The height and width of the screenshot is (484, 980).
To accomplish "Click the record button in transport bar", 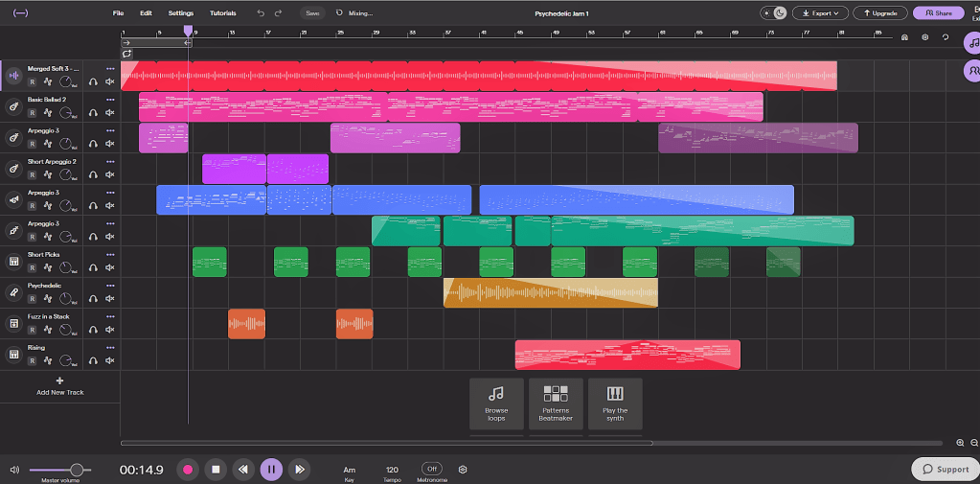I will 188,470.
